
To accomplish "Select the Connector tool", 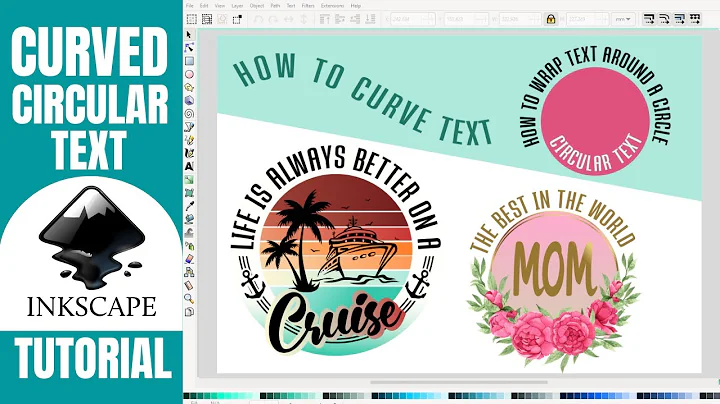I will [x=189, y=273].
